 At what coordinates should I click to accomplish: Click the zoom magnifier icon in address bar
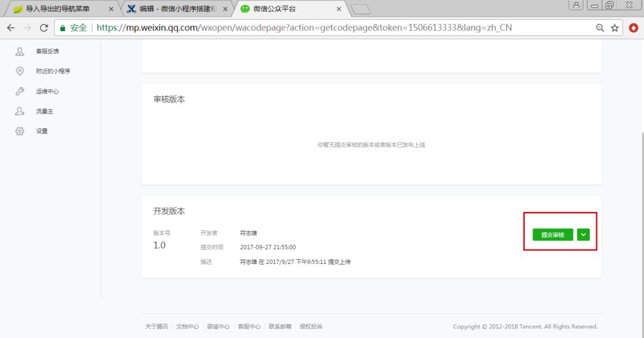point(600,27)
